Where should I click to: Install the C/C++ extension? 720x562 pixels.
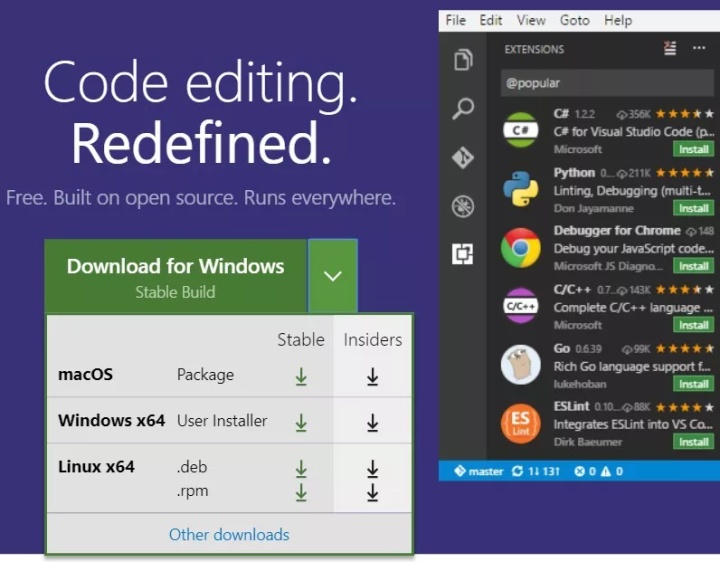pos(693,325)
